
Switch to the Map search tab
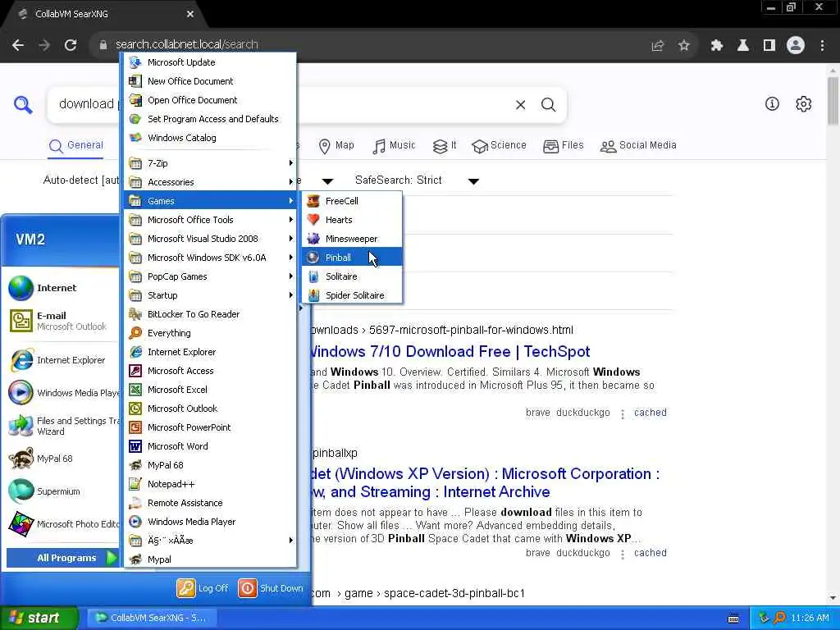pyautogui.click(x=336, y=146)
